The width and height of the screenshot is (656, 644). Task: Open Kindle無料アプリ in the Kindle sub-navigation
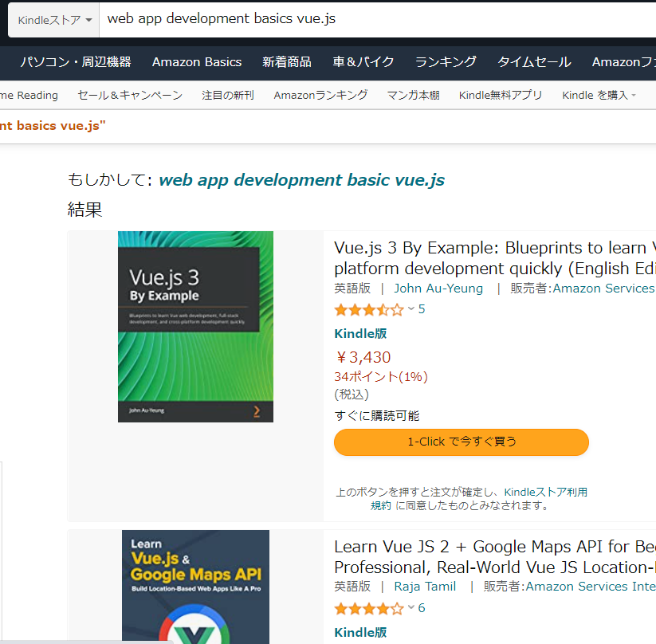tap(501, 96)
